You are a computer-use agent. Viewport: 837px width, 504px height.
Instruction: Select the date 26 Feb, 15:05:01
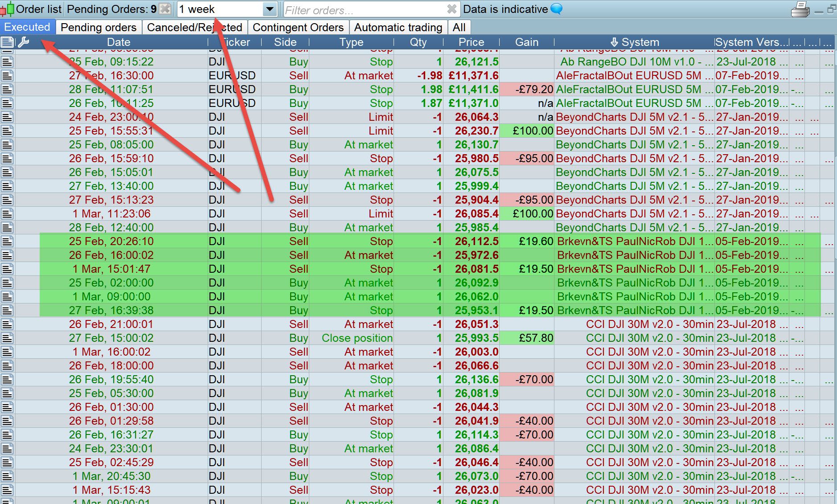click(x=111, y=172)
